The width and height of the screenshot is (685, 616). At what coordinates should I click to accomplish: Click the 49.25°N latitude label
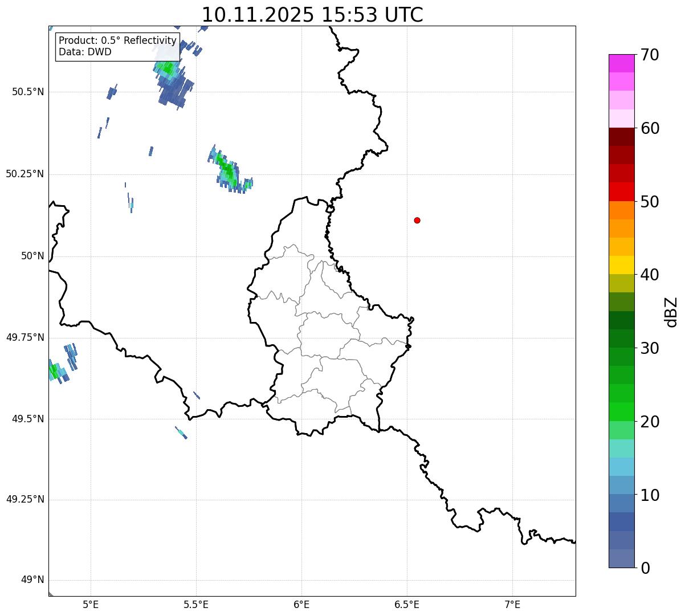coord(25,499)
